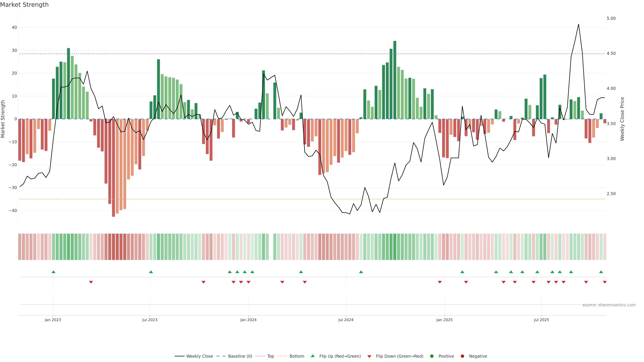Click the first green flip-up marker near Jan 2023
Viewport: 644px width, 362px height.
point(53,272)
